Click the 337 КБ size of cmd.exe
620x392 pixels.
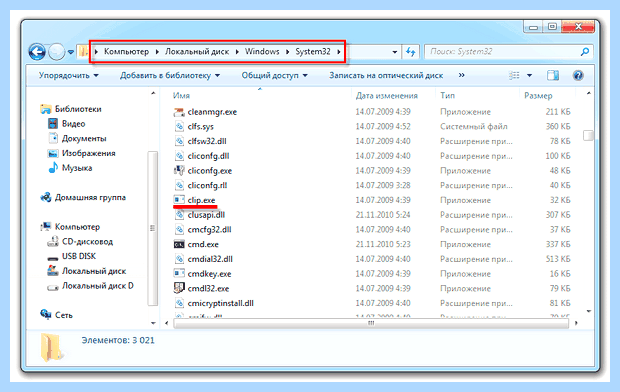click(558, 244)
